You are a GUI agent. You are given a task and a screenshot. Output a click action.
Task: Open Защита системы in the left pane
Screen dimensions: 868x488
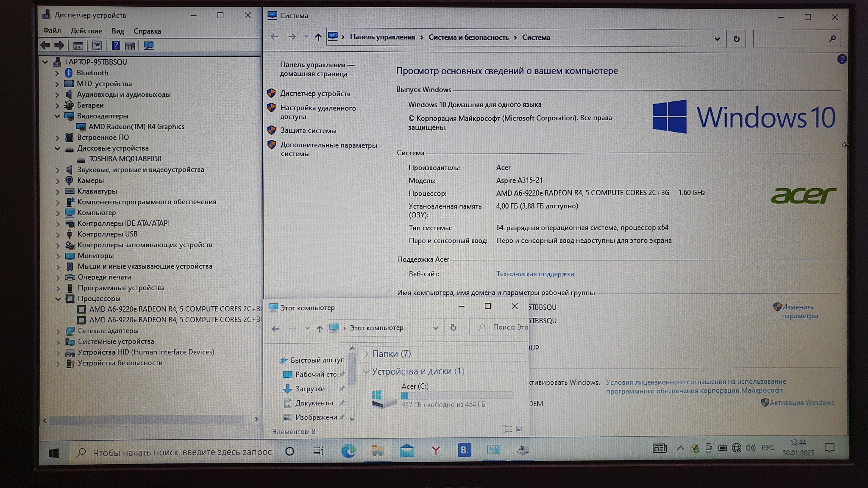coord(308,130)
